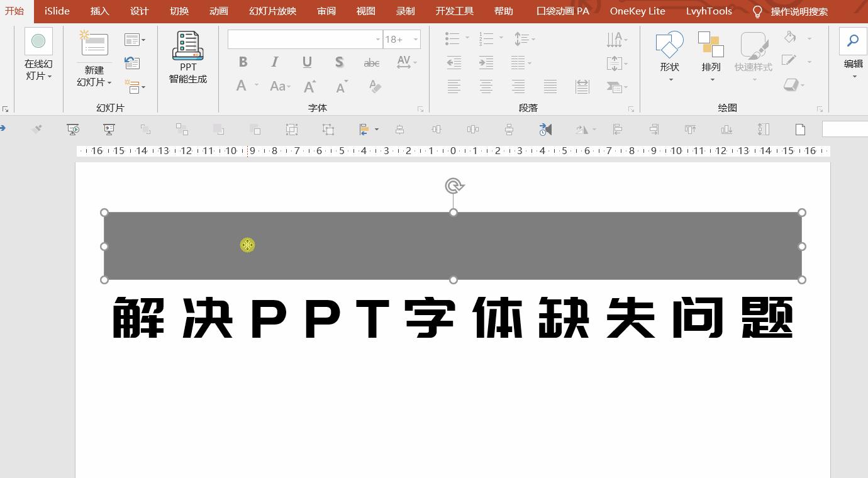Toggle bold formatting
This screenshot has height=478, width=868.
tap(243, 62)
